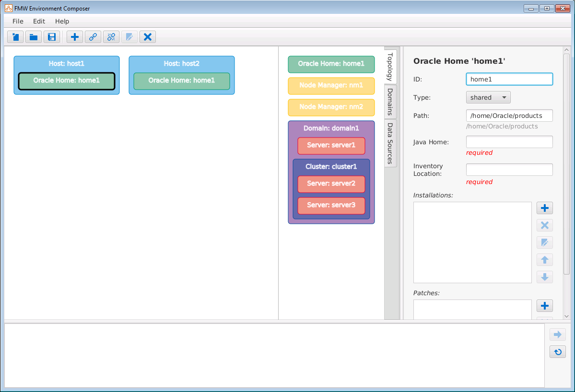Click the properties panel vertical scrollbar thumb

[566, 164]
